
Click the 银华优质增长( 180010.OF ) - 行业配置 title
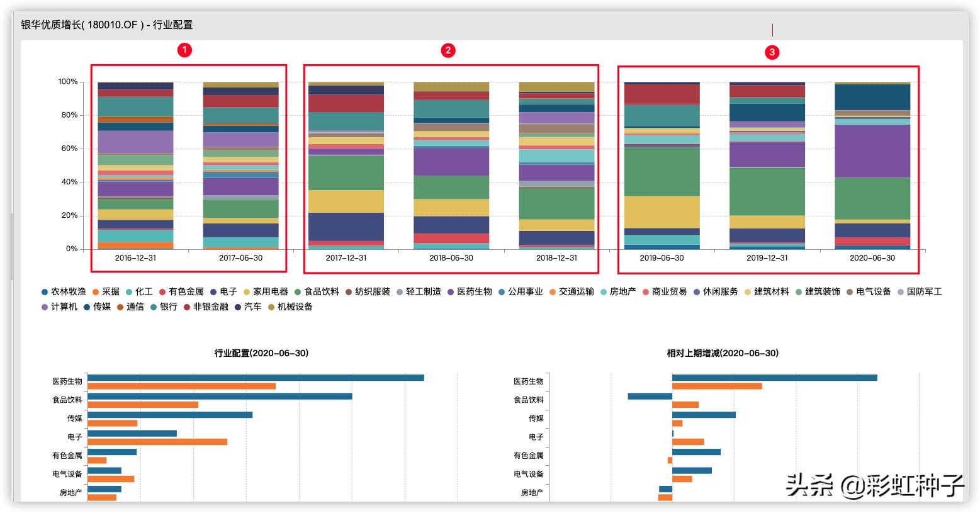pos(107,25)
